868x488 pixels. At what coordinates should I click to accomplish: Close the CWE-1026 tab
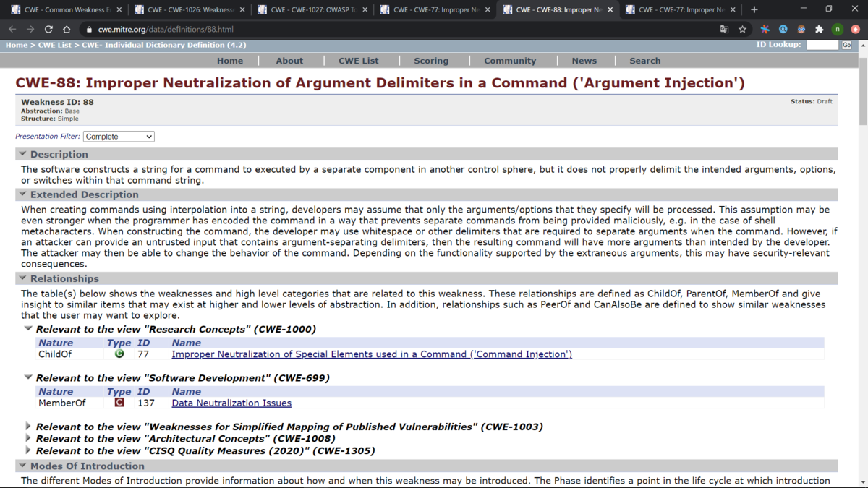(x=242, y=10)
